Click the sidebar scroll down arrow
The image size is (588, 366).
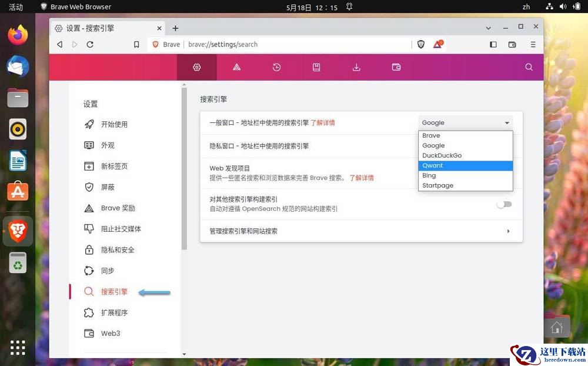pyautogui.click(x=183, y=354)
